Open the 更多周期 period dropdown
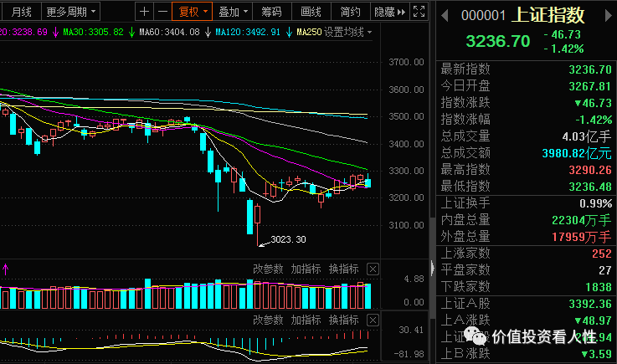Image resolution: width=617 pixels, height=364 pixels. coord(71,12)
